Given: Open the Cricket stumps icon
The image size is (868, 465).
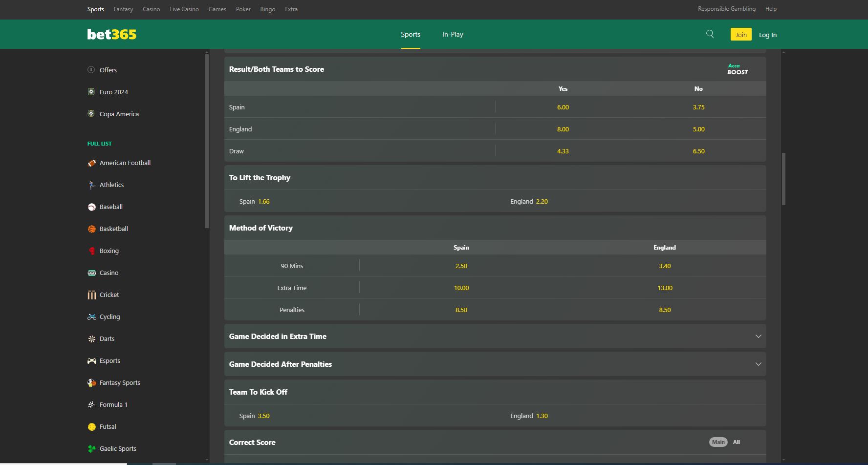Looking at the screenshot, I should [x=91, y=295].
